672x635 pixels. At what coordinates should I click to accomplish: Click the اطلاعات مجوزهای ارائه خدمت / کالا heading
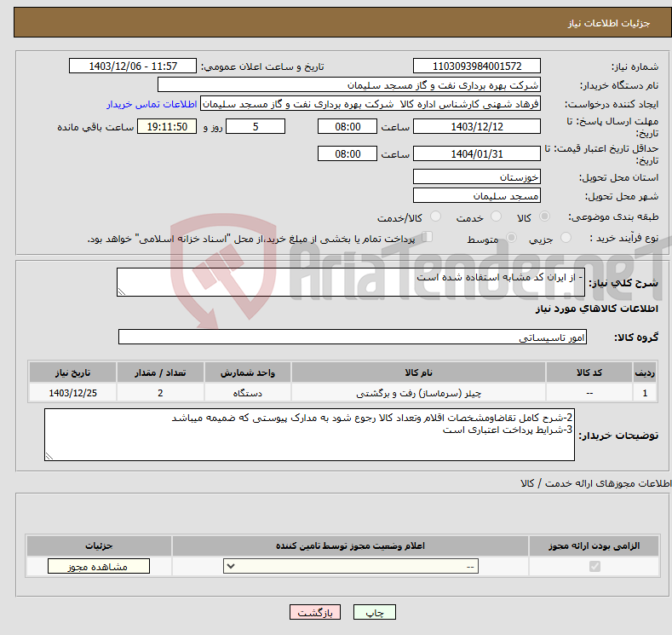tap(596, 483)
